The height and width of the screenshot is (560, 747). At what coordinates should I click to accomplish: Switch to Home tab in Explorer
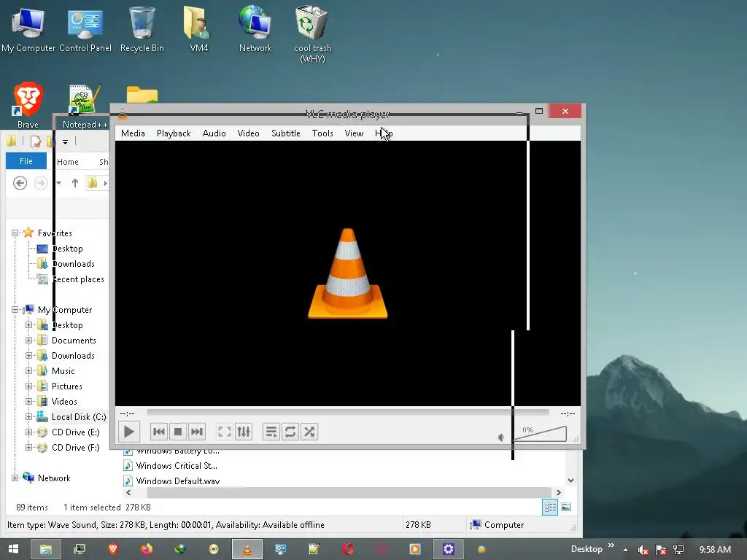pyautogui.click(x=68, y=162)
